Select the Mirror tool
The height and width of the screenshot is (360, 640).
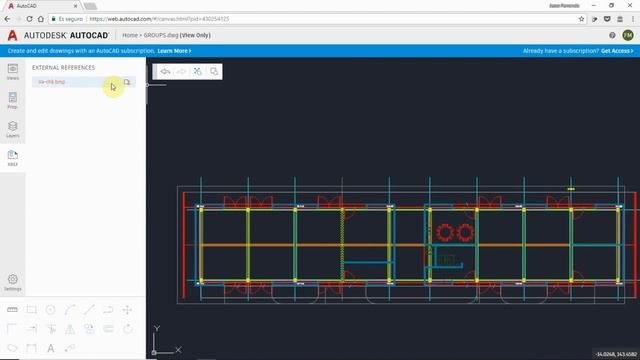point(70,329)
